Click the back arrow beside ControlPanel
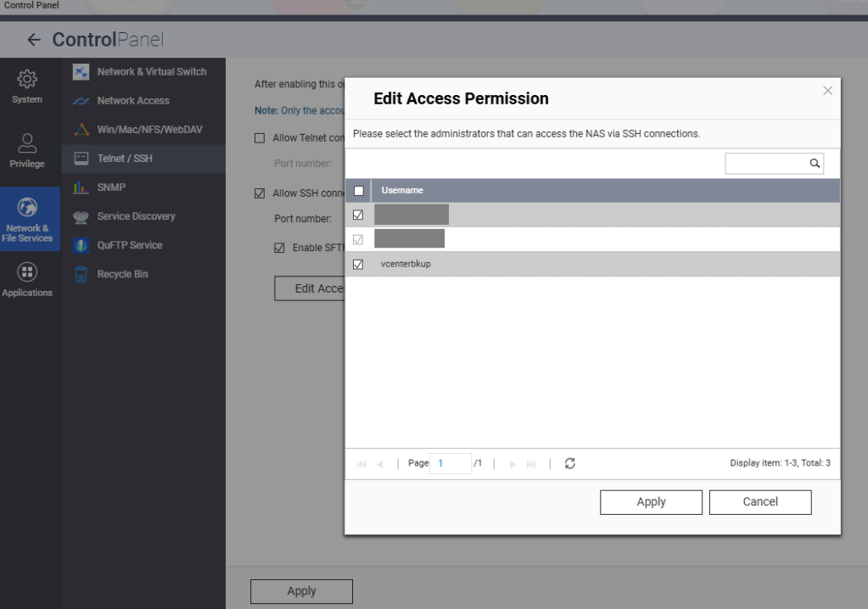 (x=34, y=40)
